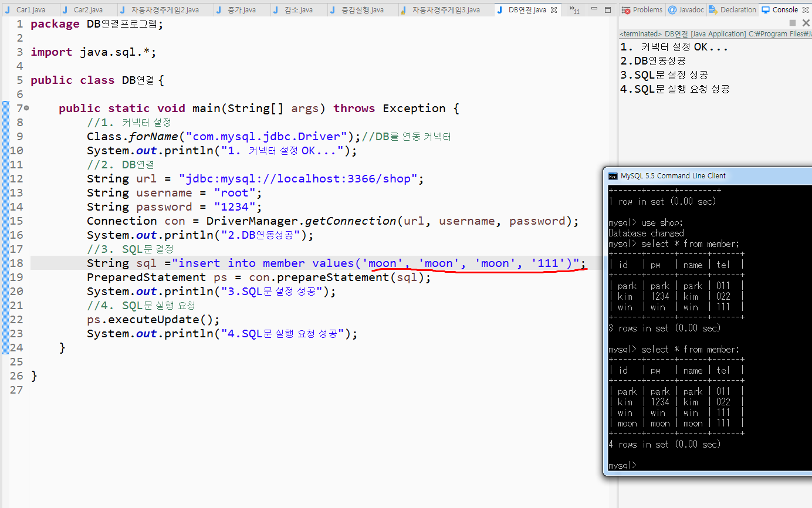Click console output line '4.SQL문 실행 요청 성공'
Image resolution: width=812 pixels, height=508 pixels.
[675, 89]
